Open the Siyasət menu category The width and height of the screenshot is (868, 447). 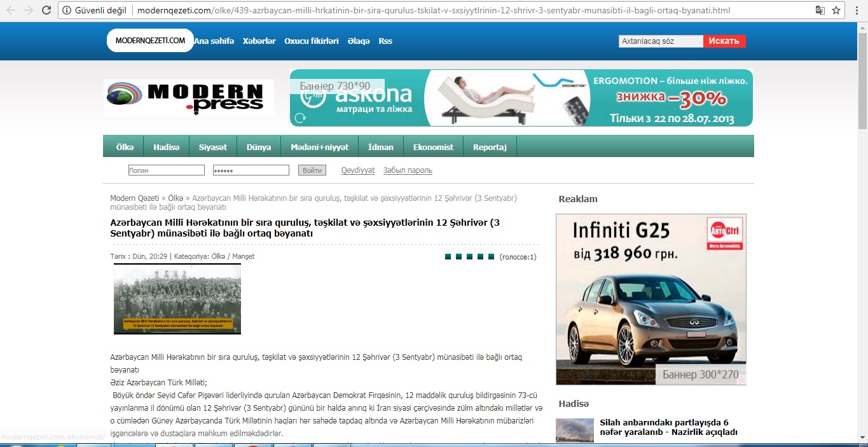coord(212,147)
